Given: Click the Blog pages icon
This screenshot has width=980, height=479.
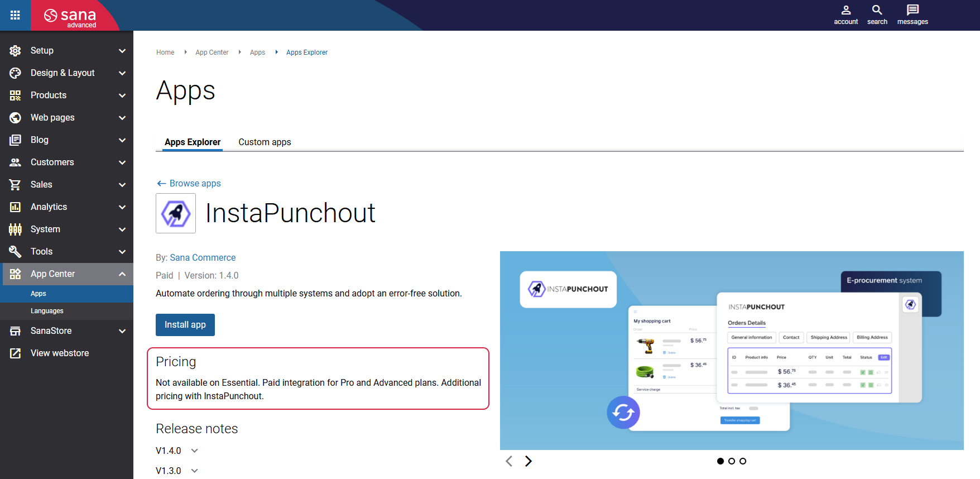Looking at the screenshot, I should click(15, 140).
